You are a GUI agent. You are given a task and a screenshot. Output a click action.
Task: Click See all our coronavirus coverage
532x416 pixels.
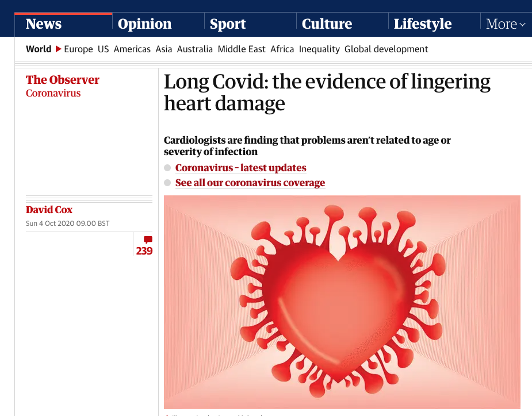[250, 183]
